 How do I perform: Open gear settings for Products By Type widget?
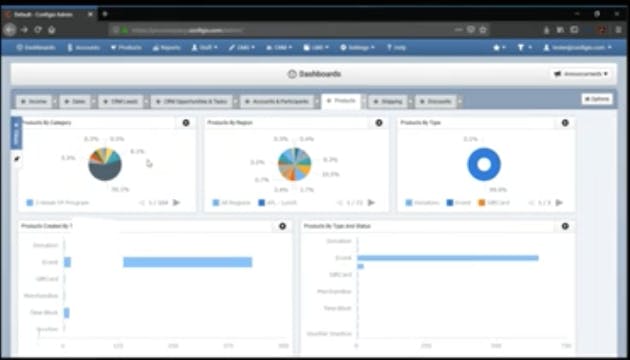[565, 123]
